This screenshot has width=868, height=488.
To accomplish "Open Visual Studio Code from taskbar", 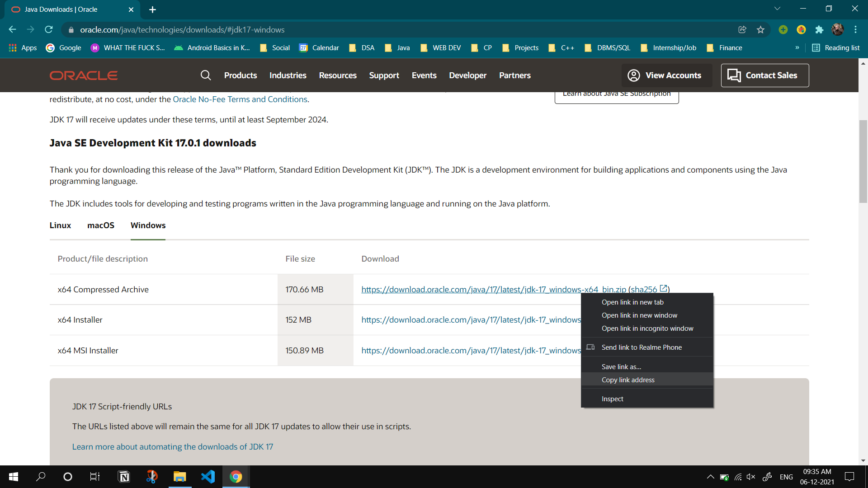I will (x=208, y=477).
